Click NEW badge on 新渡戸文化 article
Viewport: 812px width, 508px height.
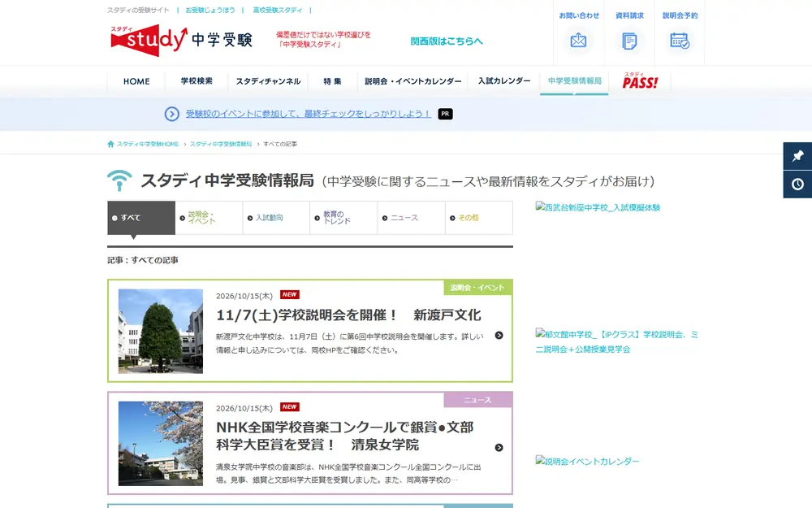290,294
